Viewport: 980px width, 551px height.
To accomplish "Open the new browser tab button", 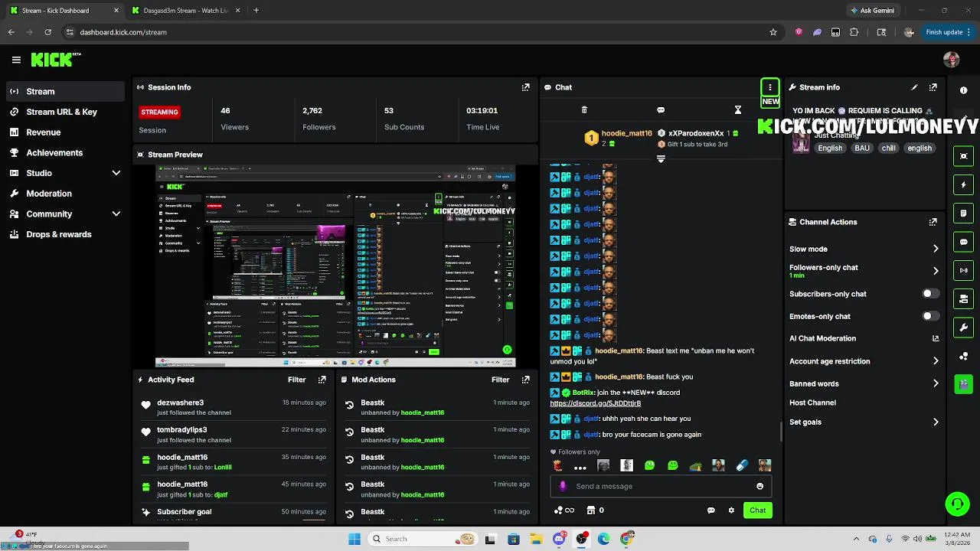I will coord(256,11).
